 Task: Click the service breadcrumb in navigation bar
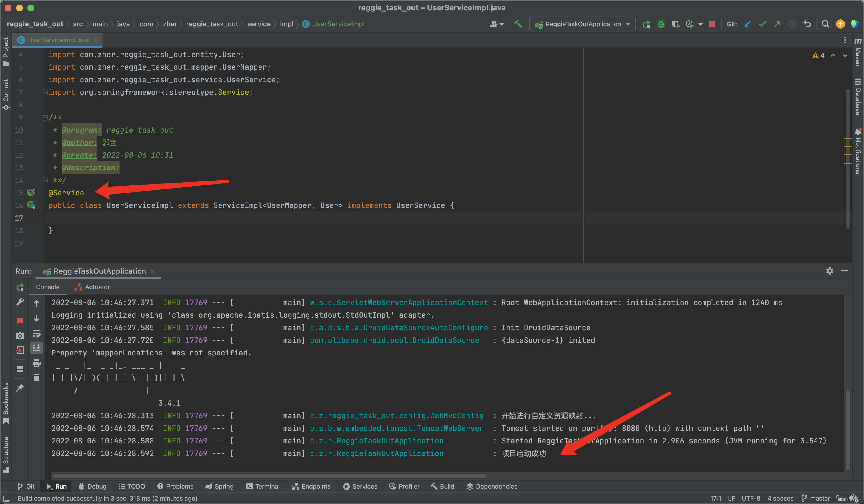[x=259, y=24]
